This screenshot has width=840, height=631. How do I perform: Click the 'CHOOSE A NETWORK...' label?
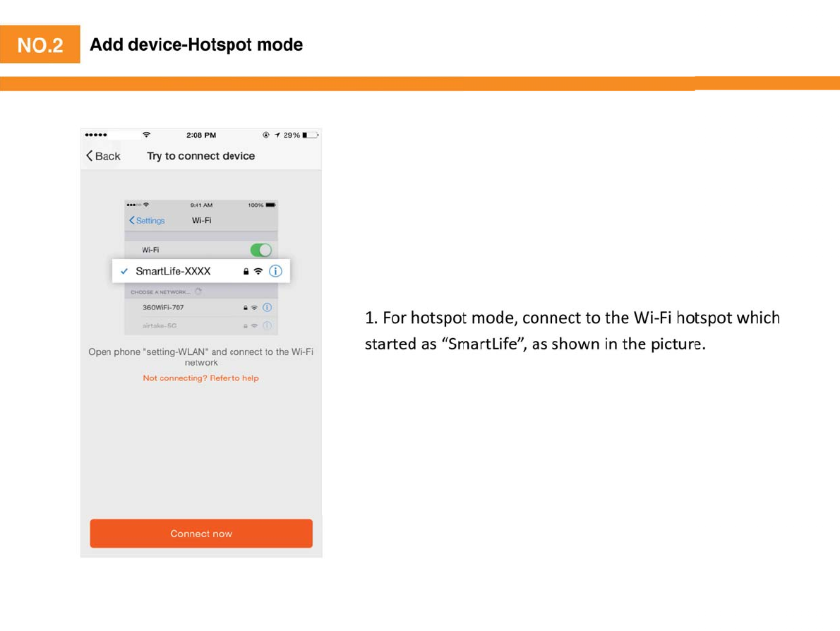tap(160, 292)
